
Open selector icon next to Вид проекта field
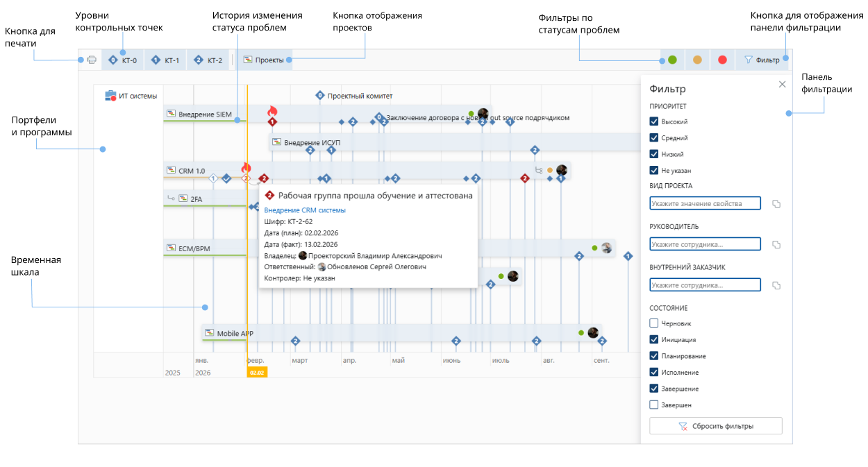[x=776, y=204]
